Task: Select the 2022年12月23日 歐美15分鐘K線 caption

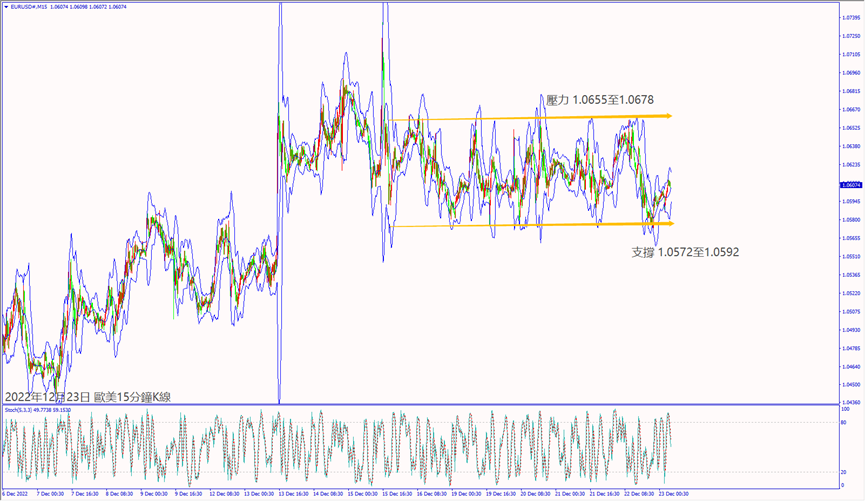Action: [88, 396]
